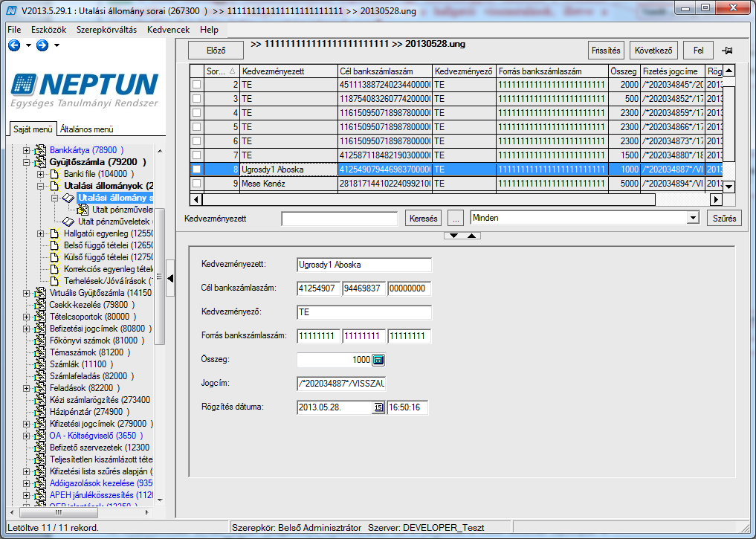Screen dimensions: 756x539
Task: Expand the Hallgatói egyenleg node
Action: tap(40, 234)
